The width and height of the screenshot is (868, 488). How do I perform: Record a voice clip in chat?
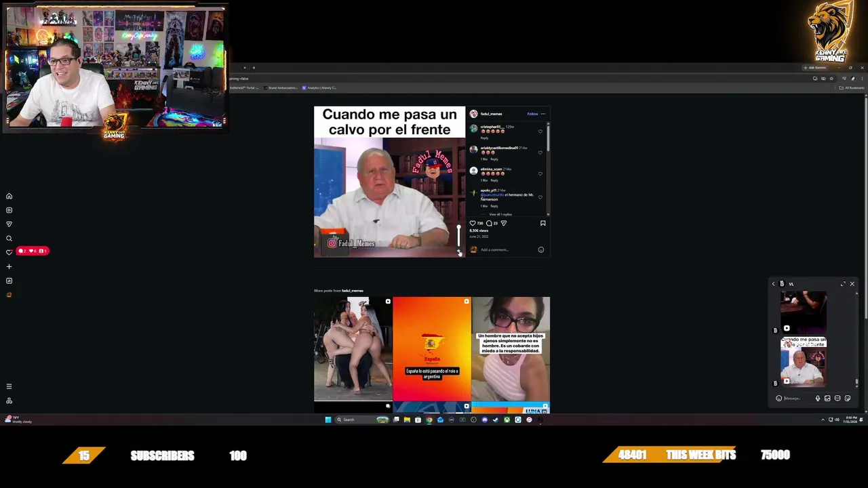[x=818, y=399]
